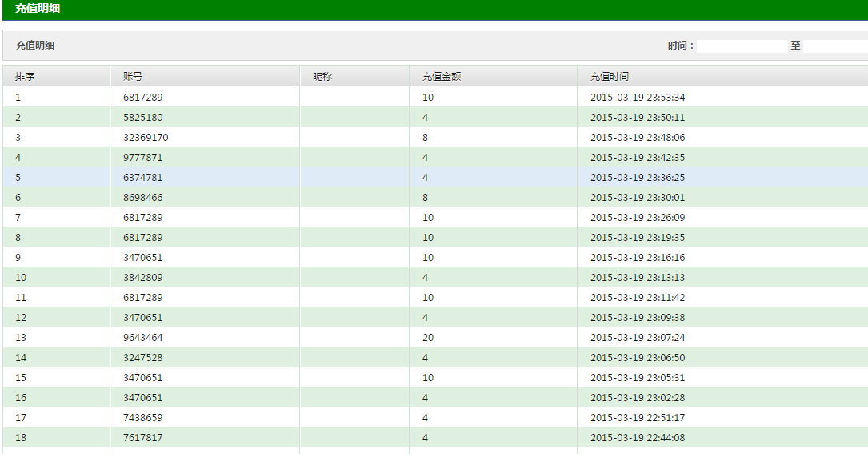
Task: Click the 昵称 column header
Action: (355, 77)
